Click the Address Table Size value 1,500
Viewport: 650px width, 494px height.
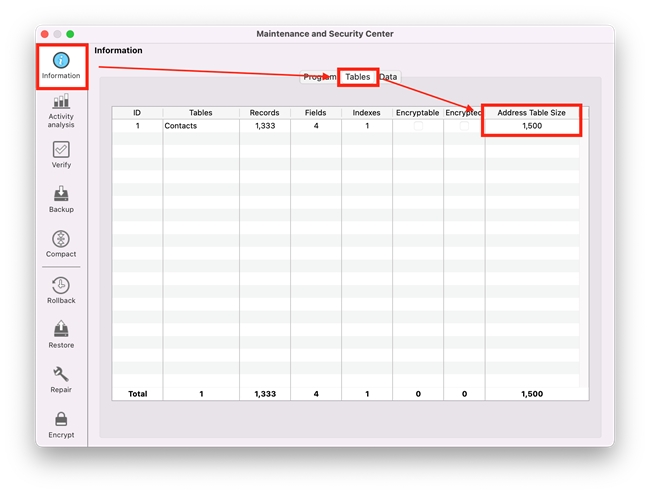click(x=532, y=126)
